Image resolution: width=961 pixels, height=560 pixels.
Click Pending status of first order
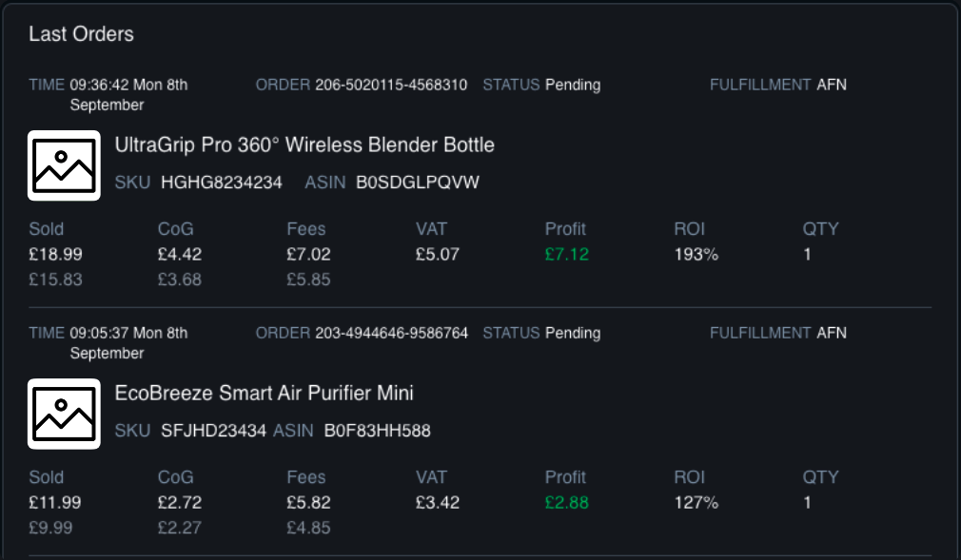pos(573,85)
